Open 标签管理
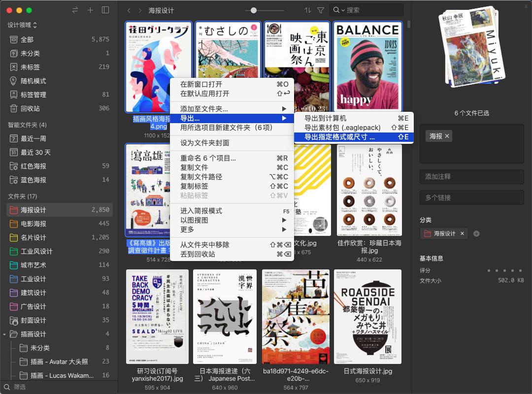This screenshot has width=532, height=394. pos(60,95)
